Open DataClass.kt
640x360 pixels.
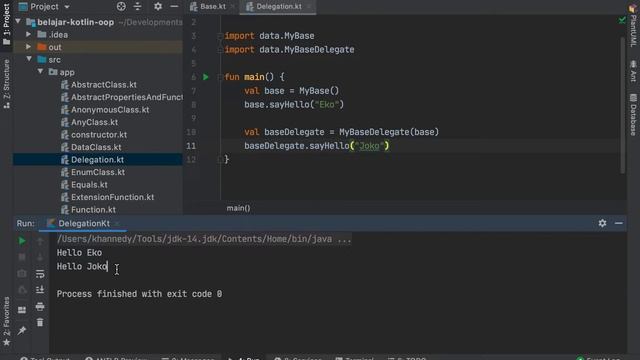click(96, 147)
